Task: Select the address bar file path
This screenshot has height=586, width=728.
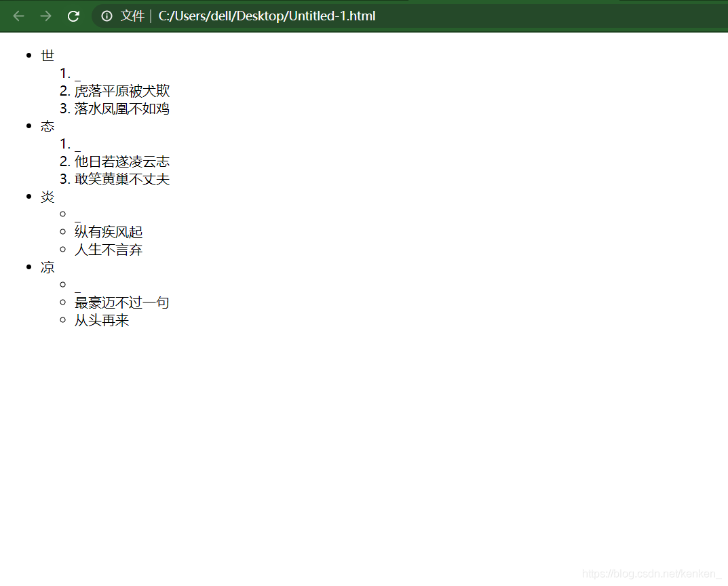Action: point(267,16)
